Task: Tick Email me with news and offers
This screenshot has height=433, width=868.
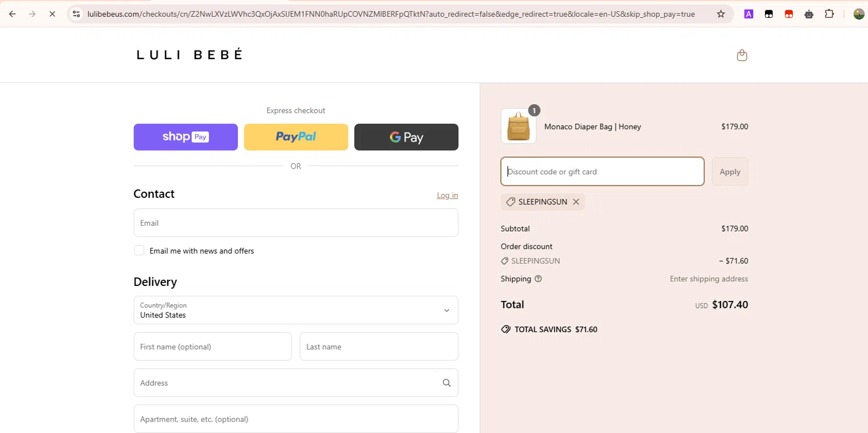Action: point(139,251)
